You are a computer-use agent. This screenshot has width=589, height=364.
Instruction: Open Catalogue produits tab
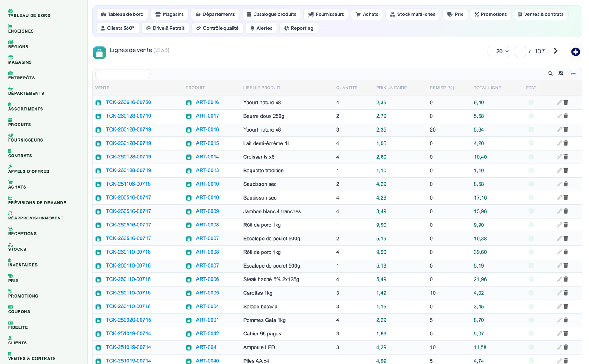271,14
